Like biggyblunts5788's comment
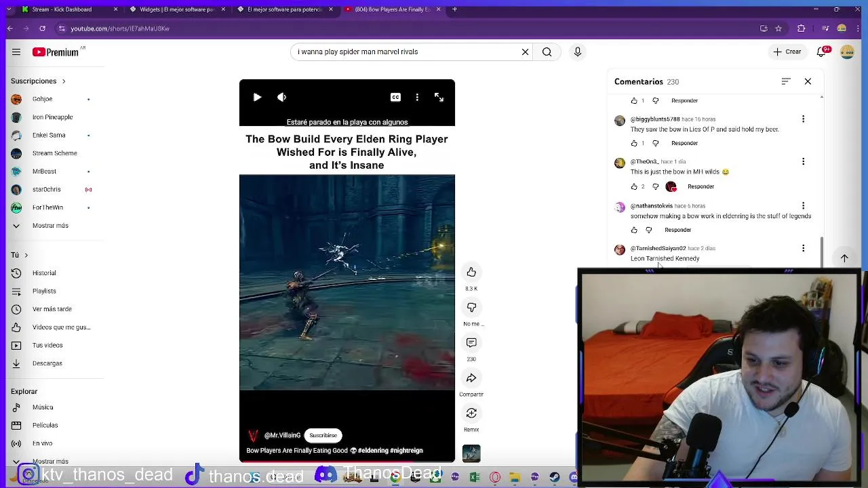The height and width of the screenshot is (488, 868). pyautogui.click(x=634, y=143)
